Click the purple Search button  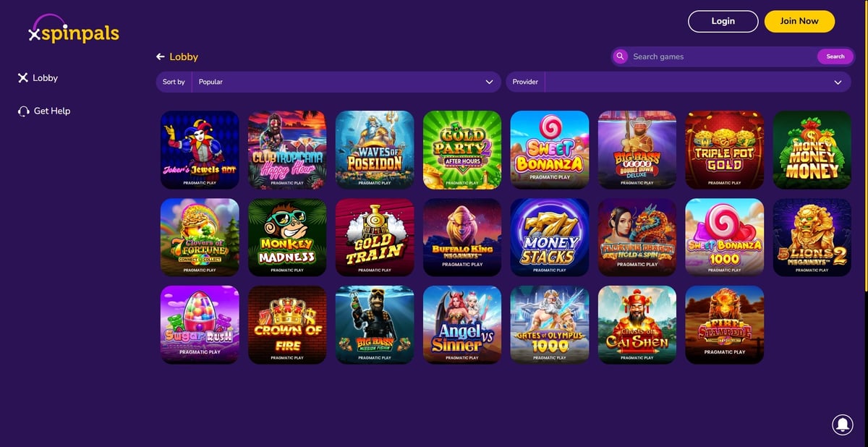[x=835, y=56]
